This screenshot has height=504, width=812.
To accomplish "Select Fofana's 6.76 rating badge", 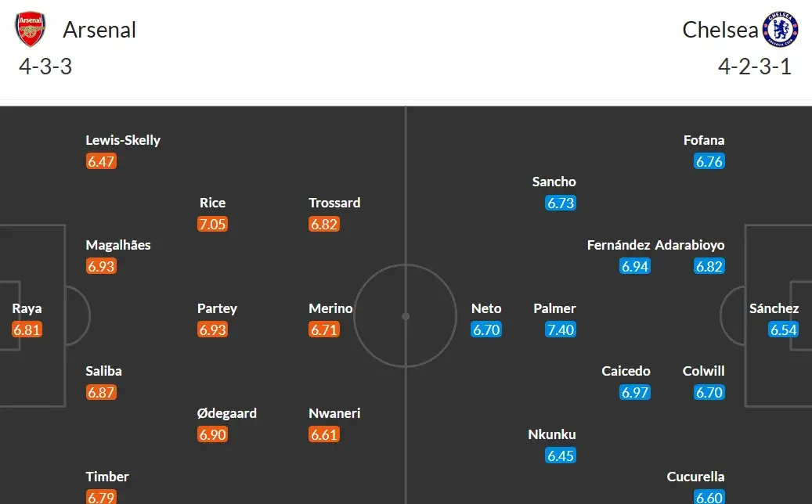I will tap(709, 161).
